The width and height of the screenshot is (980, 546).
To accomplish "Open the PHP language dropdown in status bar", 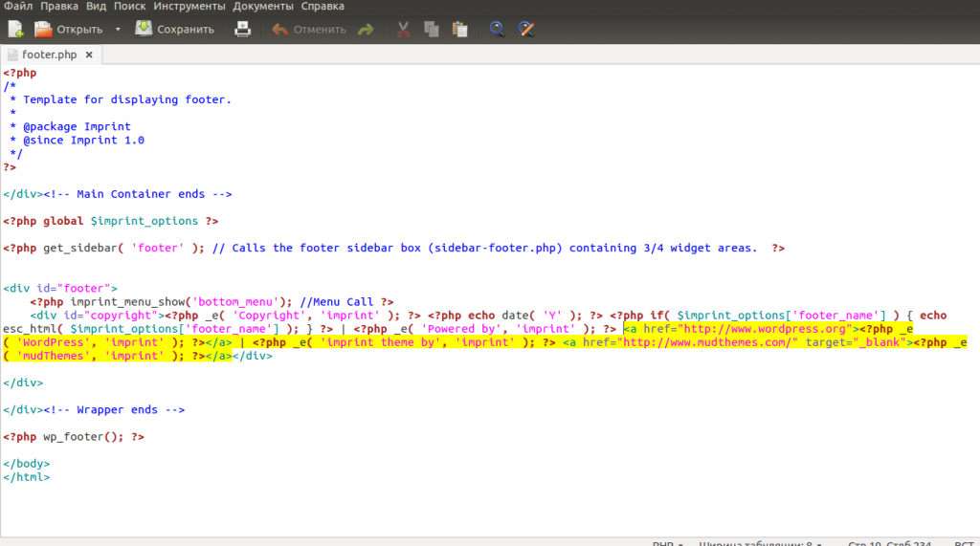I will point(668,542).
